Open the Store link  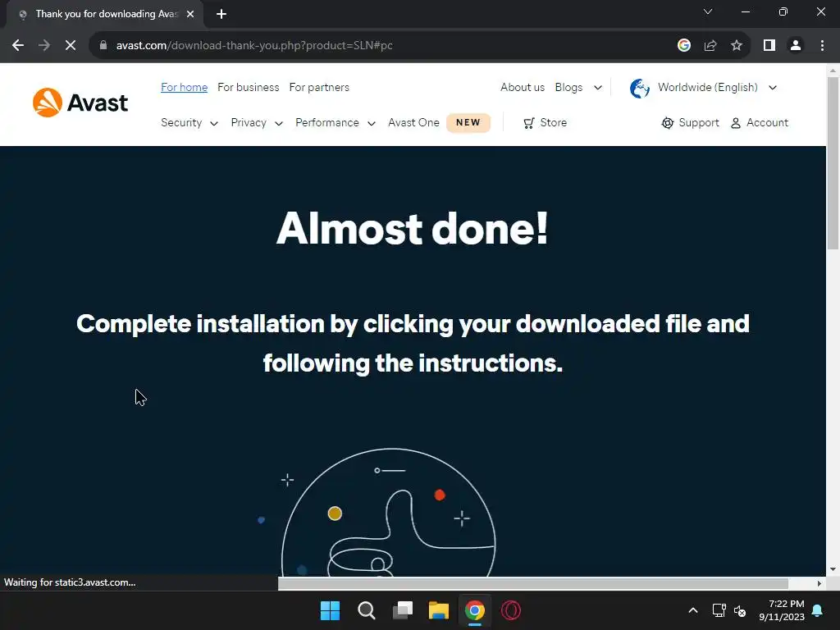click(554, 123)
